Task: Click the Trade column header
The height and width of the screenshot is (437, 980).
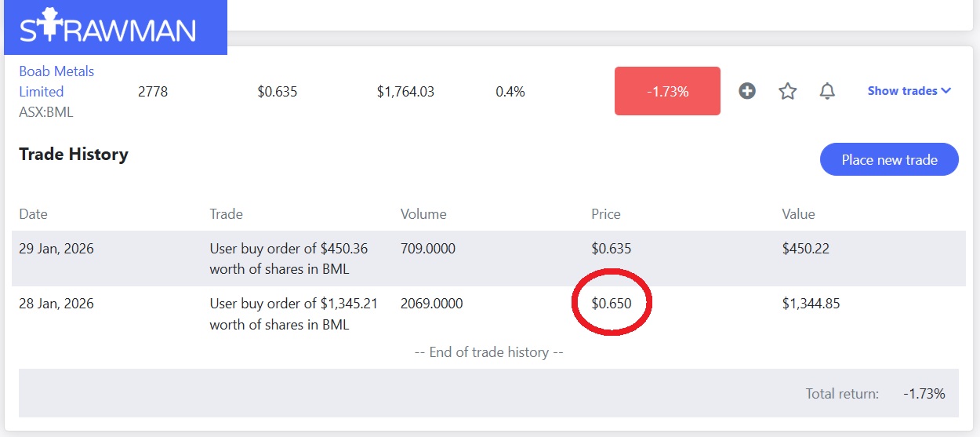Action: coord(226,214)
